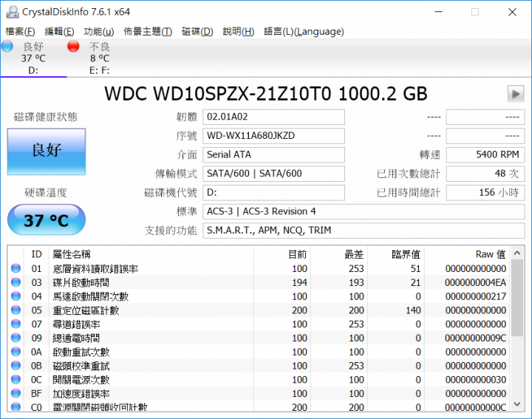Click the SATA/600 transfer mode field
Viewport: 532px width, 419px height.
273,174
